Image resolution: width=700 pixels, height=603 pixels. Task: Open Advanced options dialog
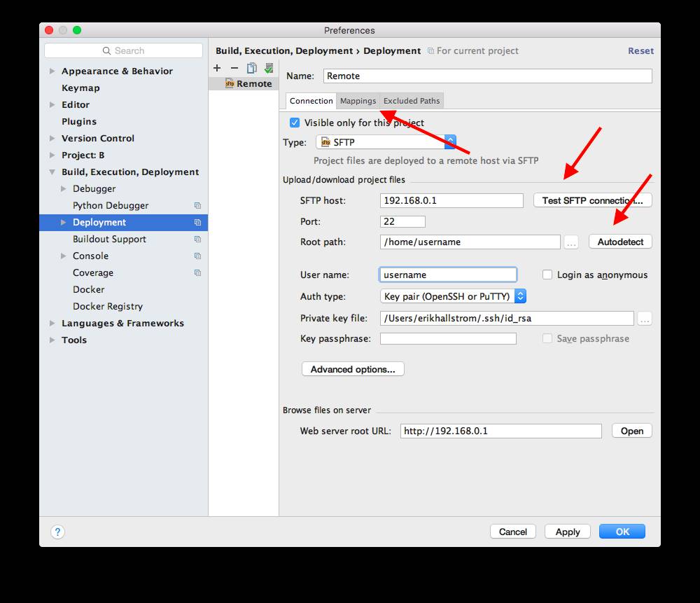coord(353,369)
